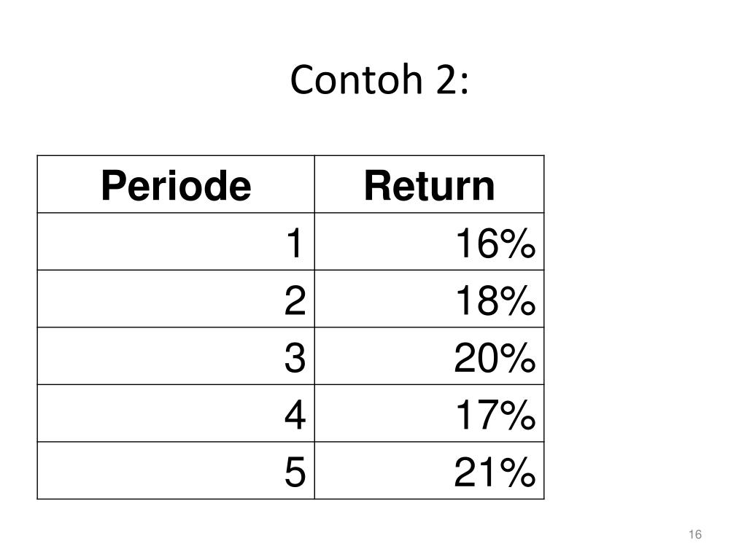Select the 21% return cell

[429, 470]
